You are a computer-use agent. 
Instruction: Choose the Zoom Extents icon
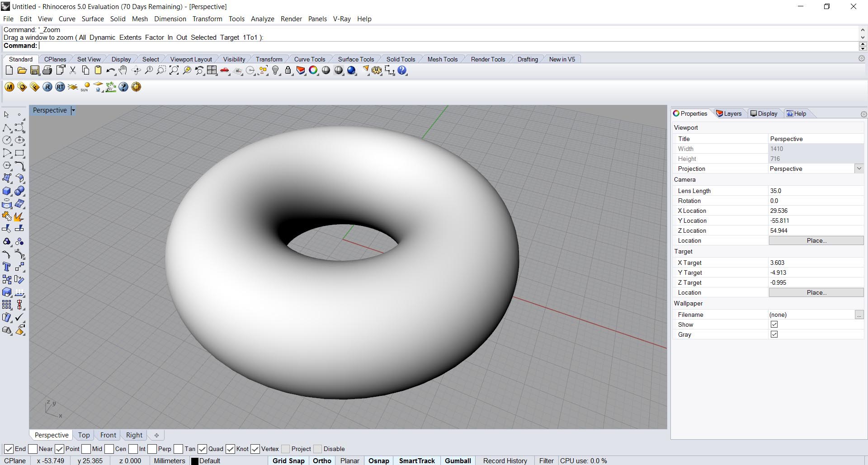pyautogui.click(x=174, y=70)
